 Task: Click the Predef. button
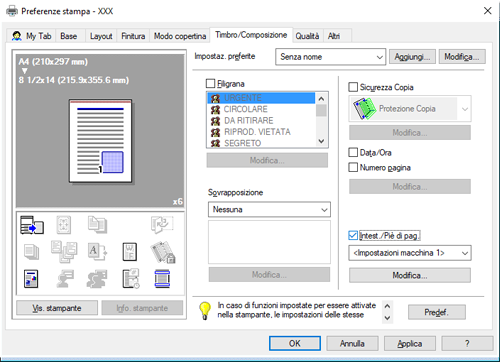click(437, 312)
